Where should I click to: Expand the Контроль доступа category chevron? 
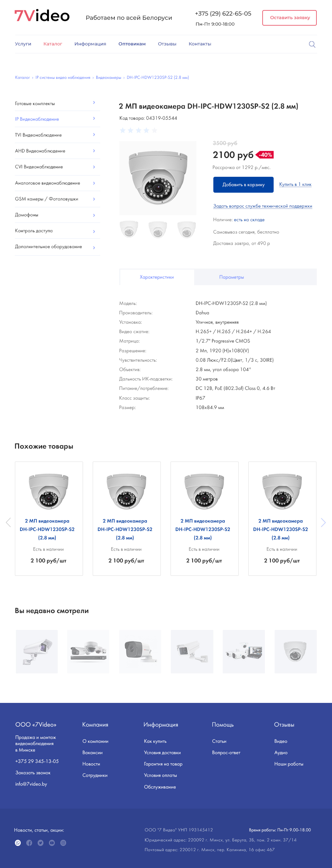(94, 231)
